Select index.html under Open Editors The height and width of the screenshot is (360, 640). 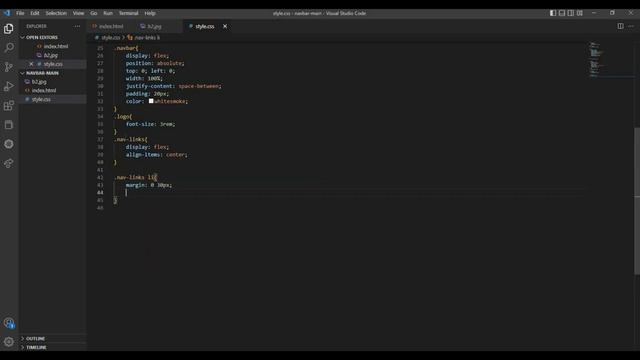(x=56, y=47)
